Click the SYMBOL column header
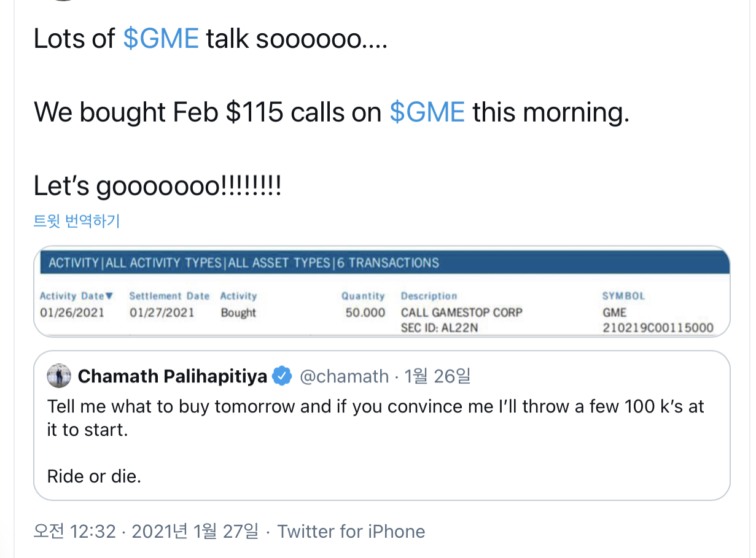Image resolution: width=756 pixels, height=558 pixels. tap(623, 296)
